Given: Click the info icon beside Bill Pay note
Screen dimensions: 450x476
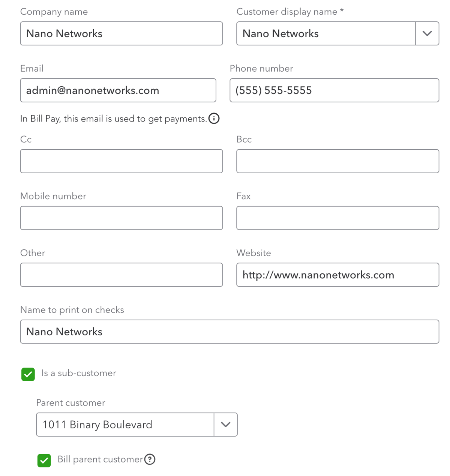Looking at the screenshot, I should pyautogui.click(x=214, y=119).
